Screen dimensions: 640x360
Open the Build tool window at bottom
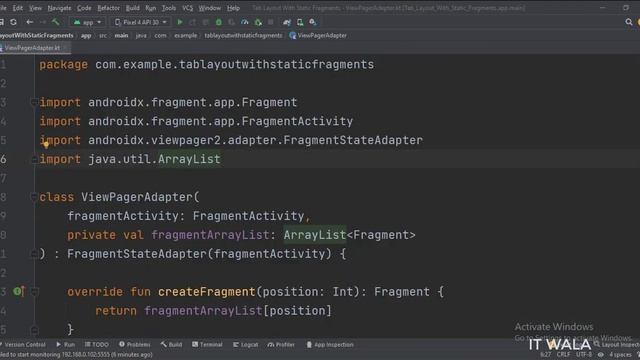[x=171, y=345]
